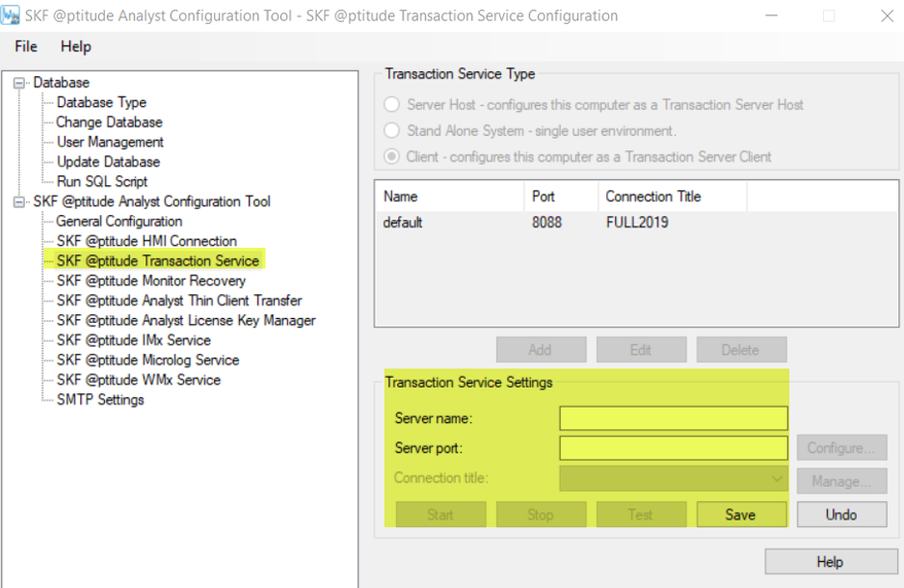Select SKF @ptitude Analyst Thin Client Transfer
The width and height of the screenshot is (904, 588).
(x=179, y=301)
